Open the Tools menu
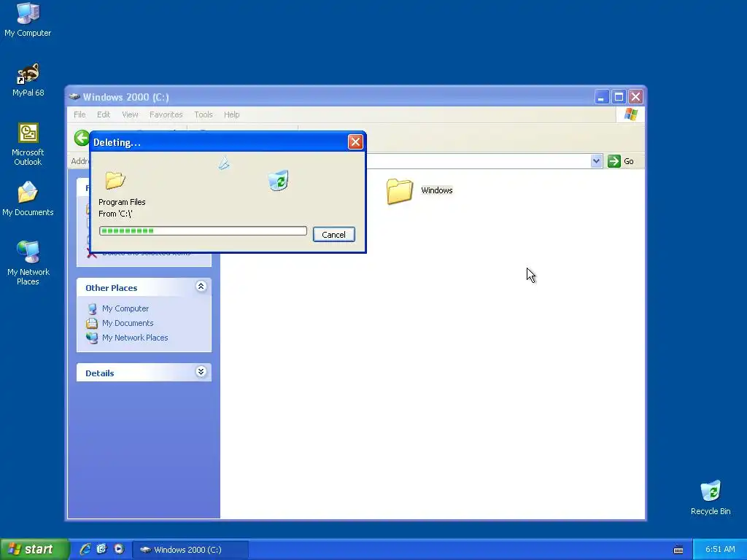The height and width of the screenshot is (560, 747). point(204,114)
